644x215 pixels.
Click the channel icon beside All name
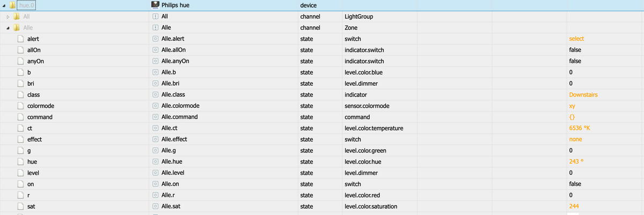(156, 17)
